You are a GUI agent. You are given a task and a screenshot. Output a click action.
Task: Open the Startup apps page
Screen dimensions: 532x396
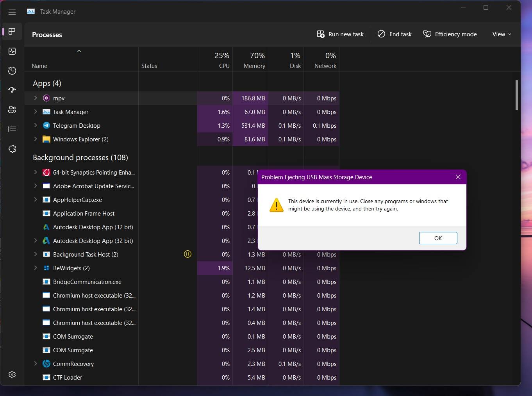pyautogui.click(x=12, y=90)
